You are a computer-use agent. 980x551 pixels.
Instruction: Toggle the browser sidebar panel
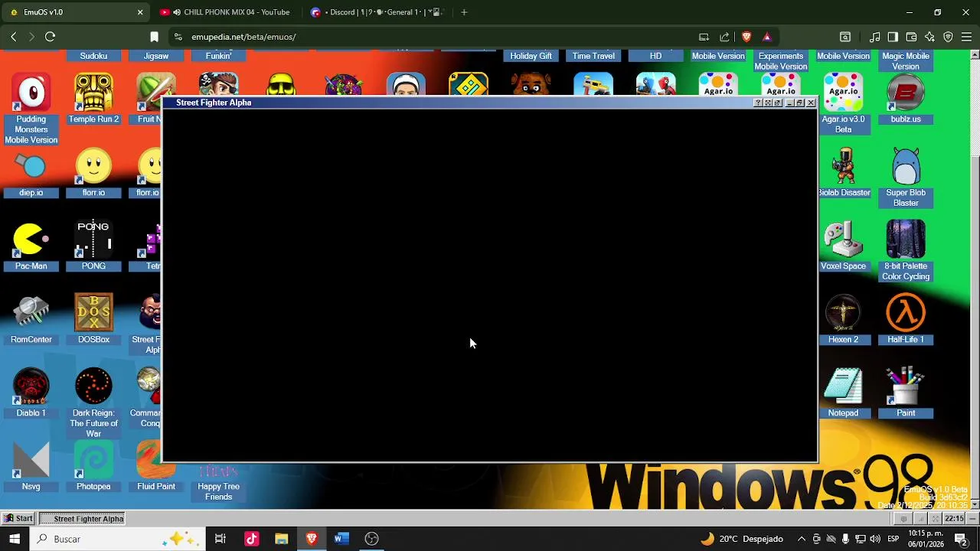tap(893, 37)
